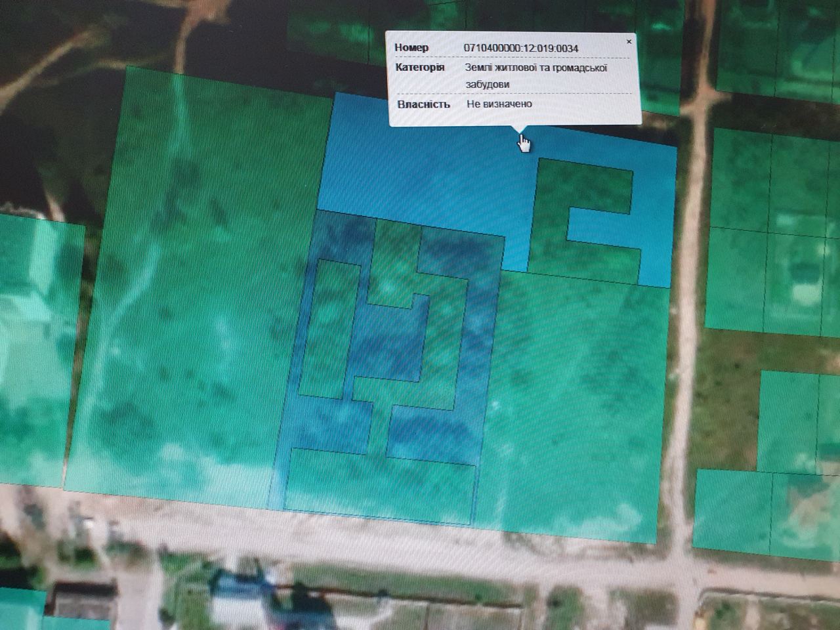Image resolution: width=840 pixels, height=630 pixels.
Task: Close the parcel info popup
Action: tap(629, 41)
